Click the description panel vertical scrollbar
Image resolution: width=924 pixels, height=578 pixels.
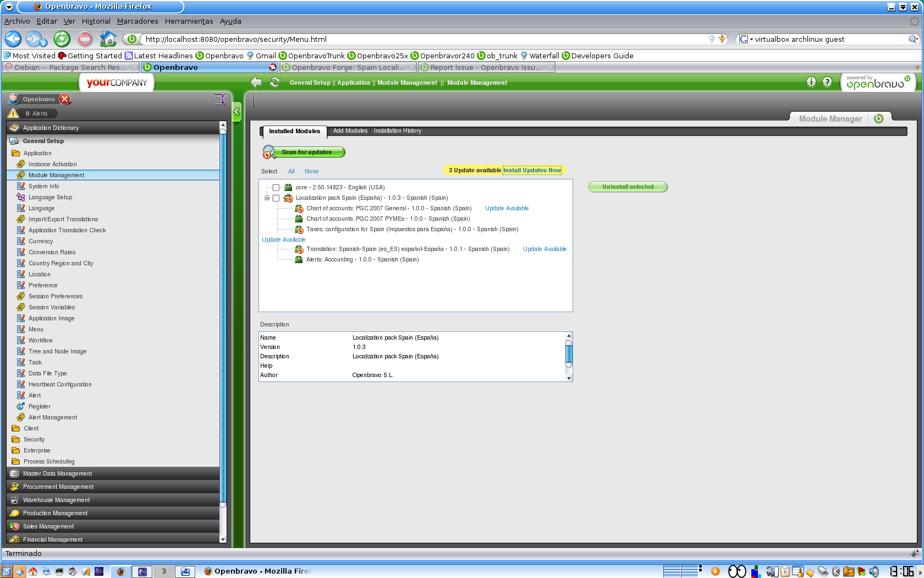tap(569, 352)
